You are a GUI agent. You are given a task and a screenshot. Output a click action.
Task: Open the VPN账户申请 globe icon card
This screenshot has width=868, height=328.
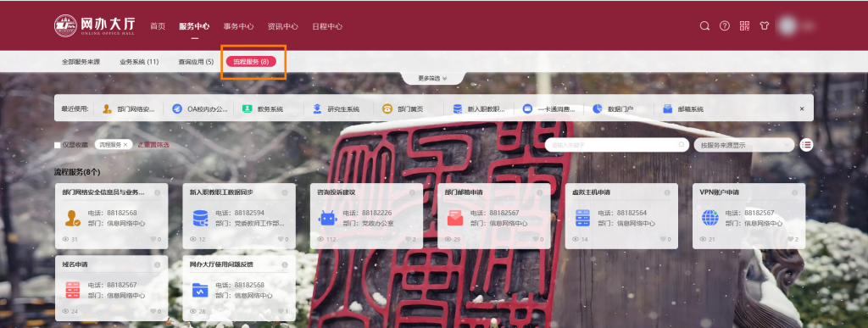point(709,217)
